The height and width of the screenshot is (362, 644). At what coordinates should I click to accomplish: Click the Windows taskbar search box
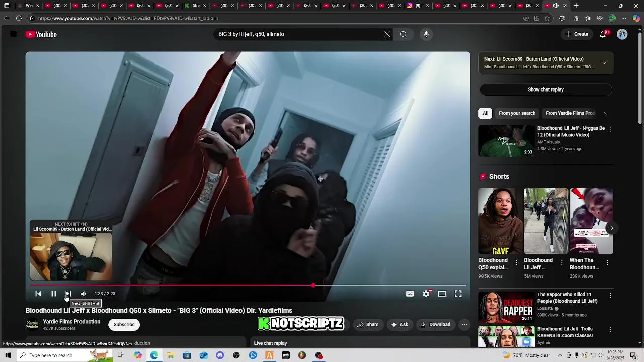(x=64, y=355)
